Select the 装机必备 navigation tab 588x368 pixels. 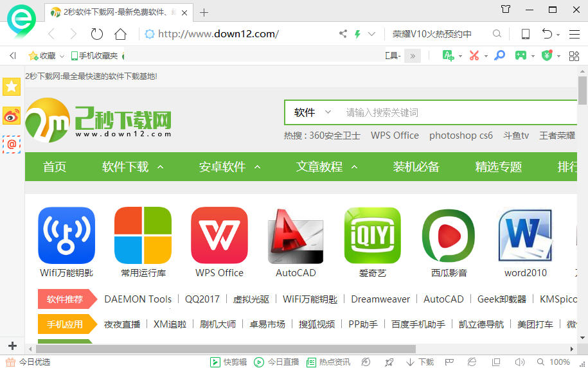pos(416,167)
